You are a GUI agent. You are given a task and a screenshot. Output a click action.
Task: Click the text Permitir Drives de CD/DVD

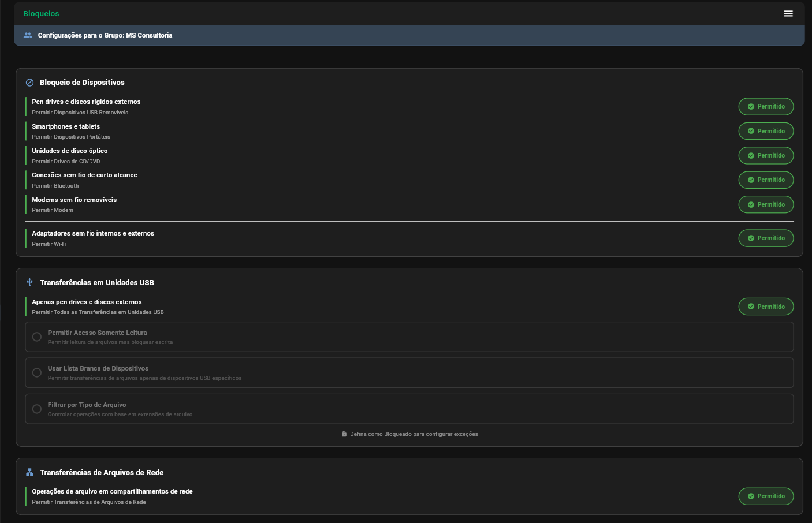66,162
